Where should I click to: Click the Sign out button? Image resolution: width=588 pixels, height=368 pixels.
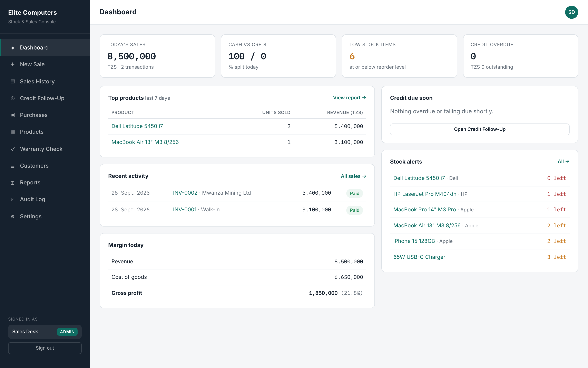tap(45, 348)
